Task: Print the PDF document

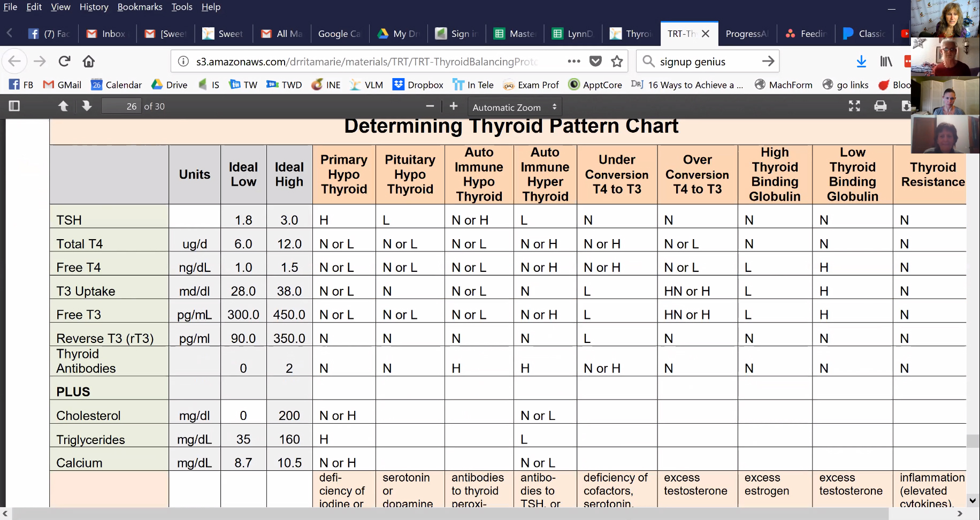Action: tap(880, 106)
